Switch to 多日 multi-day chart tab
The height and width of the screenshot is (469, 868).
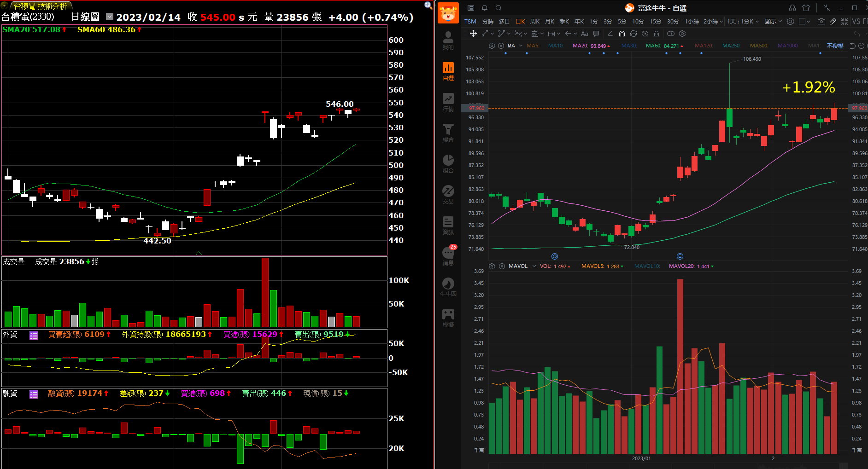(504, 21)
